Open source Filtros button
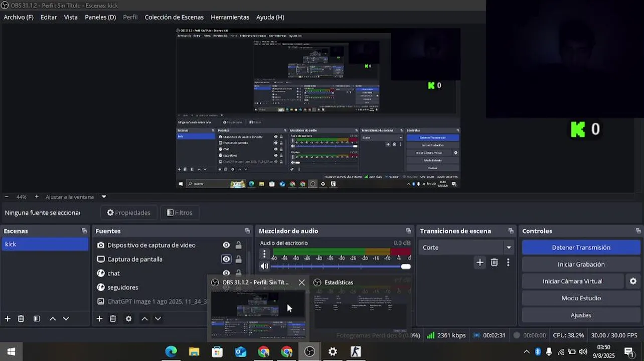 (180, 213)
